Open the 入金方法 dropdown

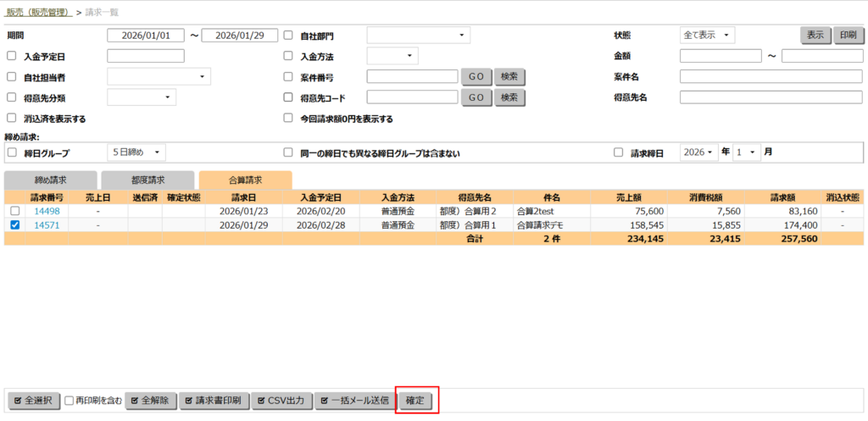[392, 56]
